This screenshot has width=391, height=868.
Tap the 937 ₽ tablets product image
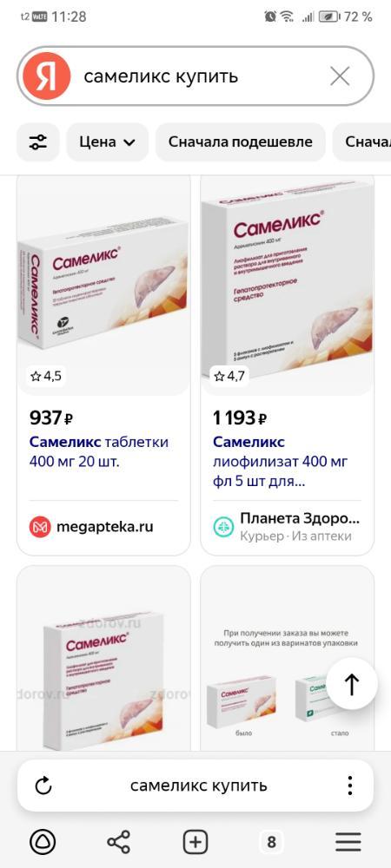pyautogui.click(x=103, y=285)
